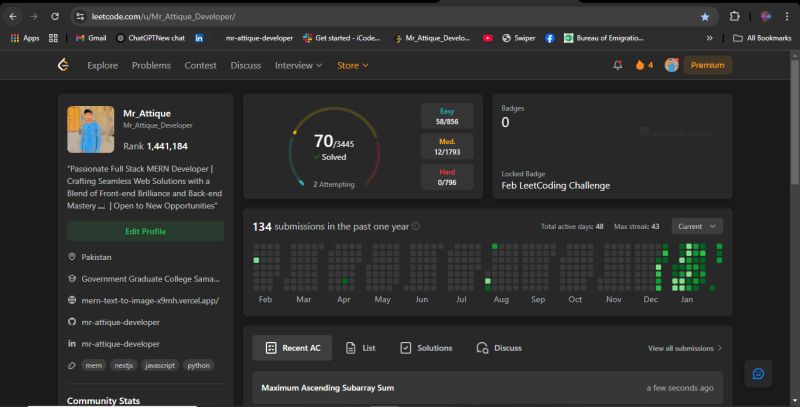800x407 pixels.
Task: Click the profile photo thumbnail
Action: point(91,130)
